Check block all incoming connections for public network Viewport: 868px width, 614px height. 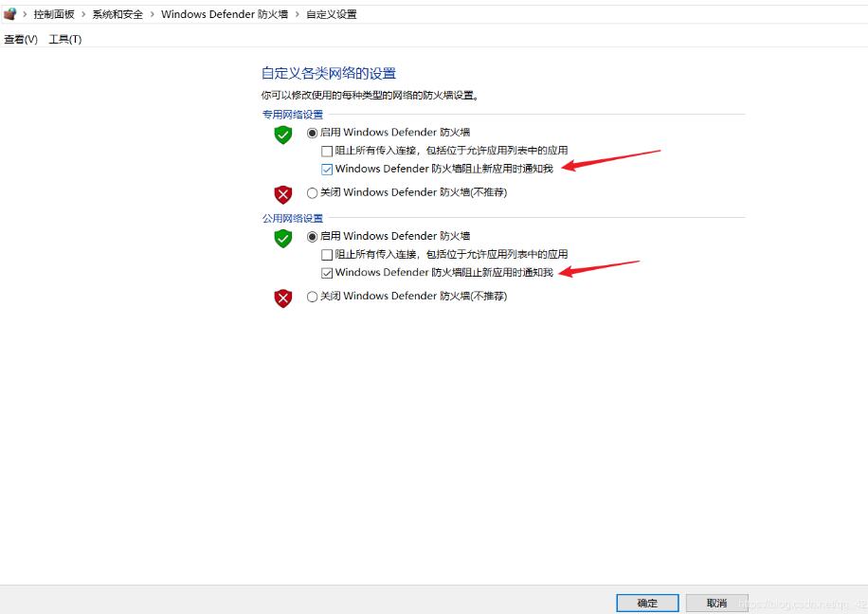[x=327, y=255]
